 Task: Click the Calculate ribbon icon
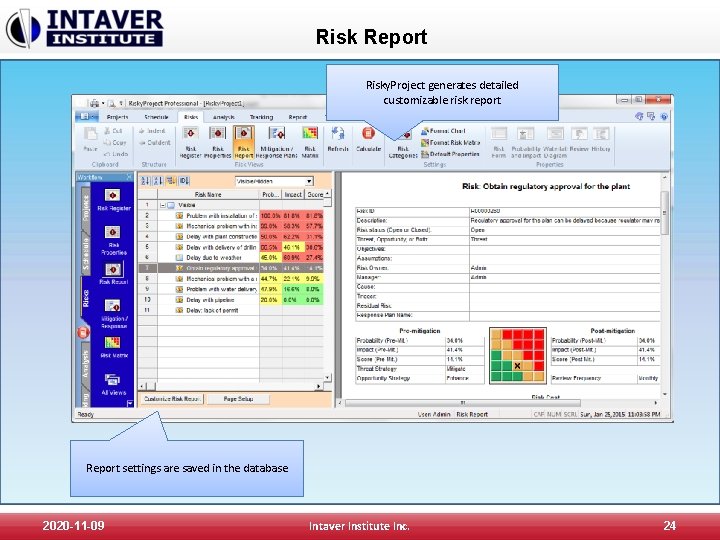coord(368,140)
